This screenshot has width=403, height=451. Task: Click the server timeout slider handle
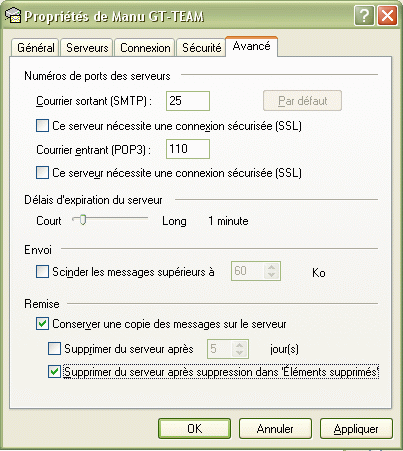[x=83, y=220]
